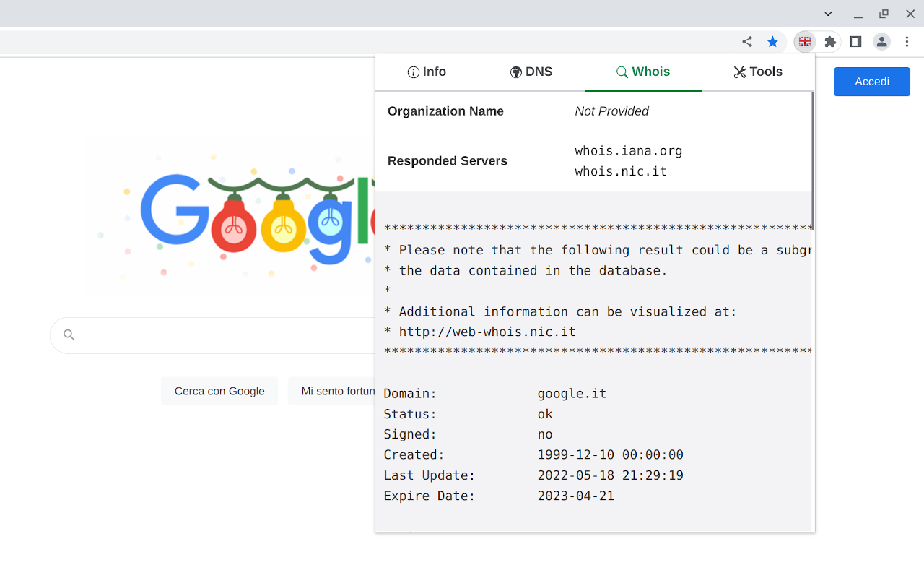Click the popup vertical scrollbar
924x578 pixels.
[813, 160]
